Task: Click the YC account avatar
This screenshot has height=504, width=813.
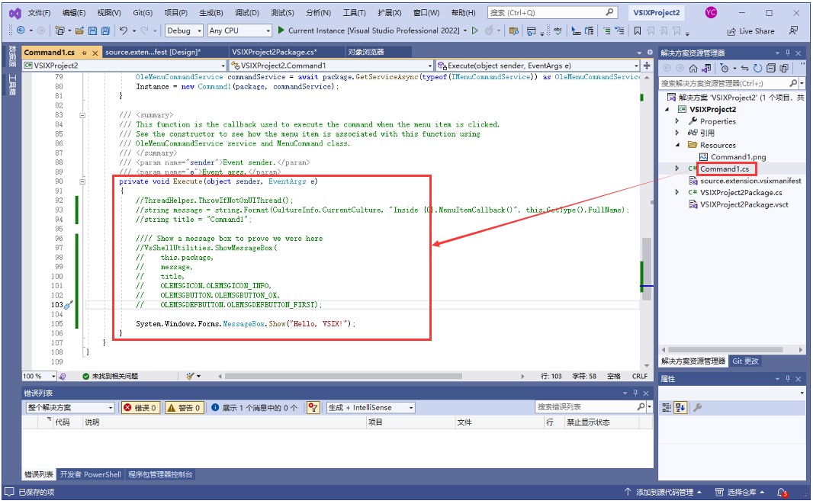Action: point(711,12)
